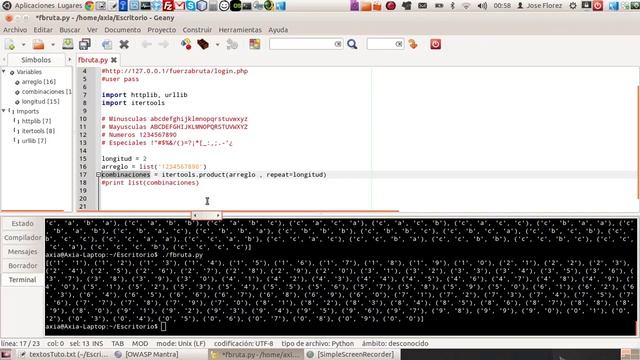The width and height of the screenshot is (640, 360).
Task: Open the Documento menu
Action: [122, 30]
